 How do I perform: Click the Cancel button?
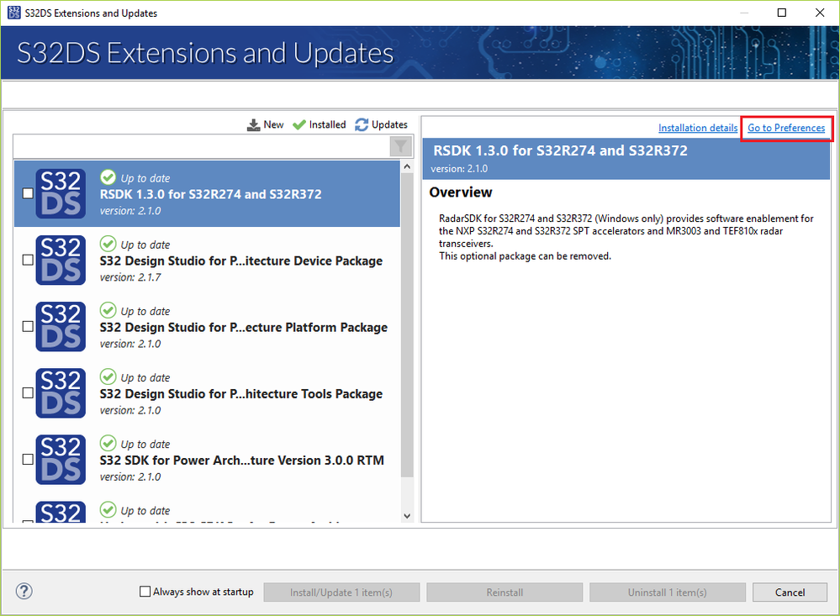(x=790, y=592)
